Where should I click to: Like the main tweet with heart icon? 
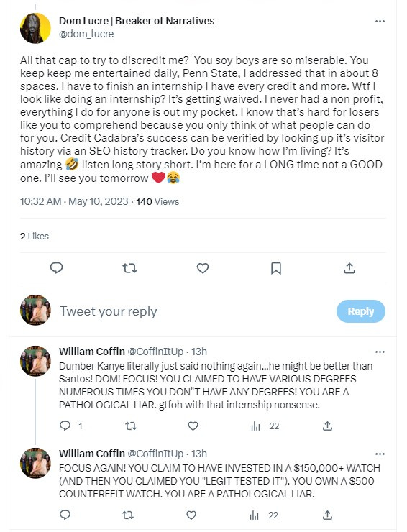coord(203,268)
